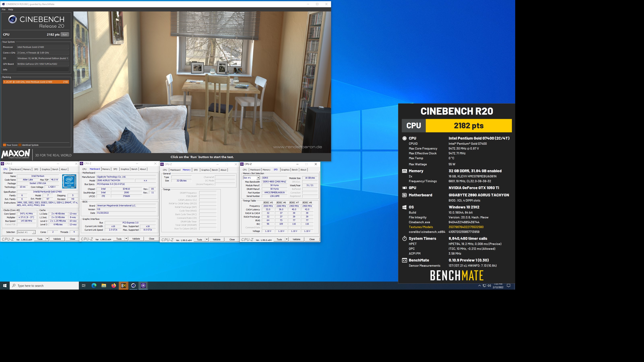Open the network tray icon
This screenshot has width=644, height=362.
484,286
